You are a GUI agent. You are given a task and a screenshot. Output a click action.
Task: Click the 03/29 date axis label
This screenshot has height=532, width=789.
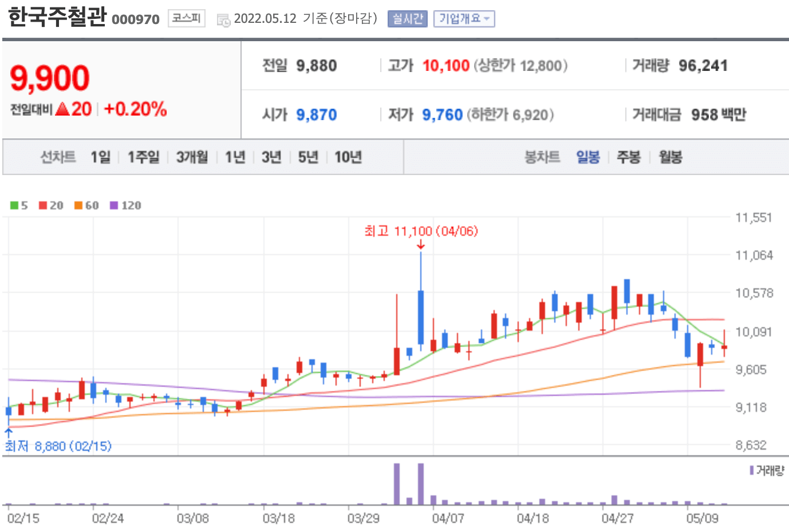tap(364, 518)
